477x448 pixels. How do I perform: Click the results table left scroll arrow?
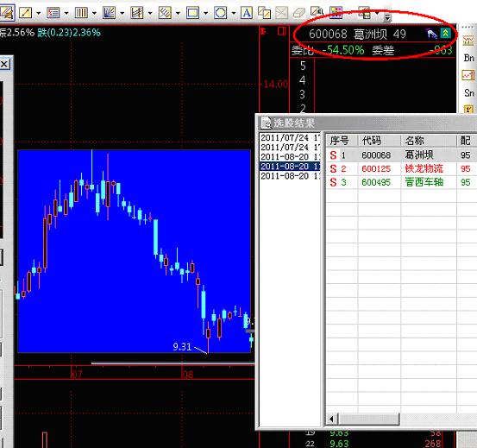[x=332, y=420]
